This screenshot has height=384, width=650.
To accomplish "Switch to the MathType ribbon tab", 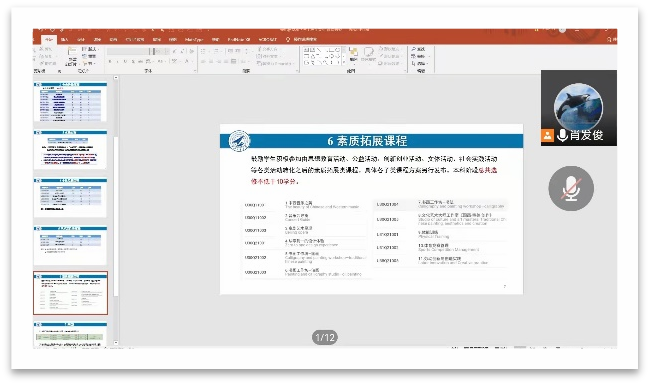I will tap(194, 39).
